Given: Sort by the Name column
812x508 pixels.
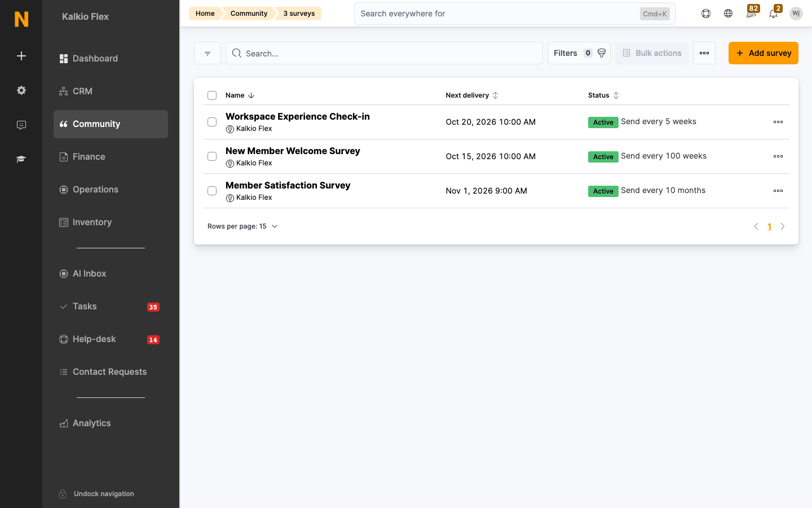Looking at the screenshot, I should point(240,95).
